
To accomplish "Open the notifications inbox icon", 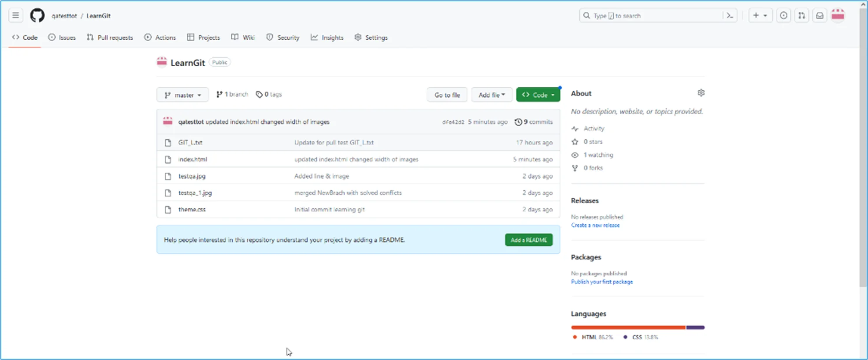I will coord(820,16).
